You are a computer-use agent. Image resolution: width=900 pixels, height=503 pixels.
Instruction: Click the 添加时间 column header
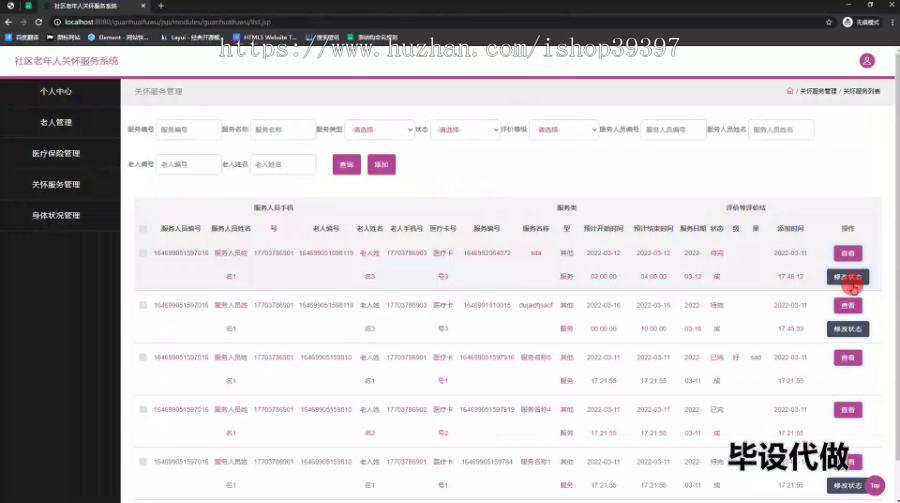click(x=790, y=229)
